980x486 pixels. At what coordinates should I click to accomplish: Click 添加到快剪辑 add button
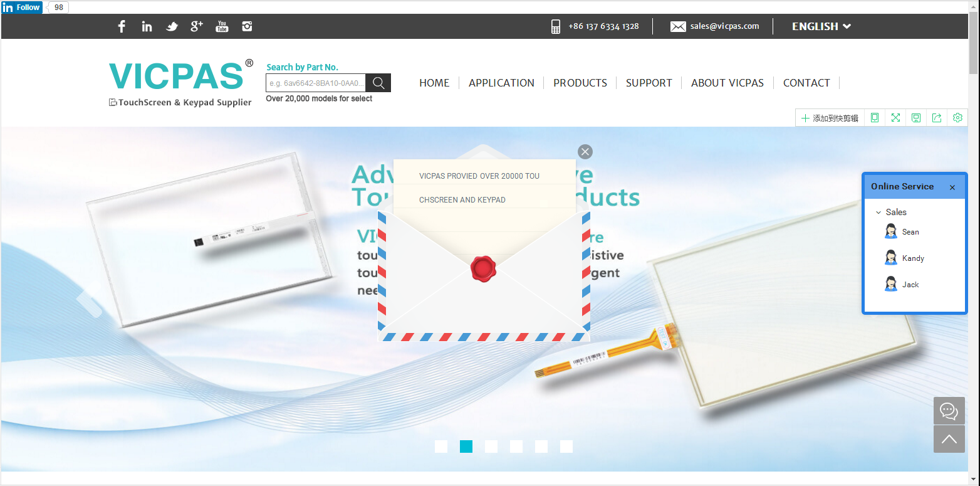pyautogui.click(x=830, y=118)
